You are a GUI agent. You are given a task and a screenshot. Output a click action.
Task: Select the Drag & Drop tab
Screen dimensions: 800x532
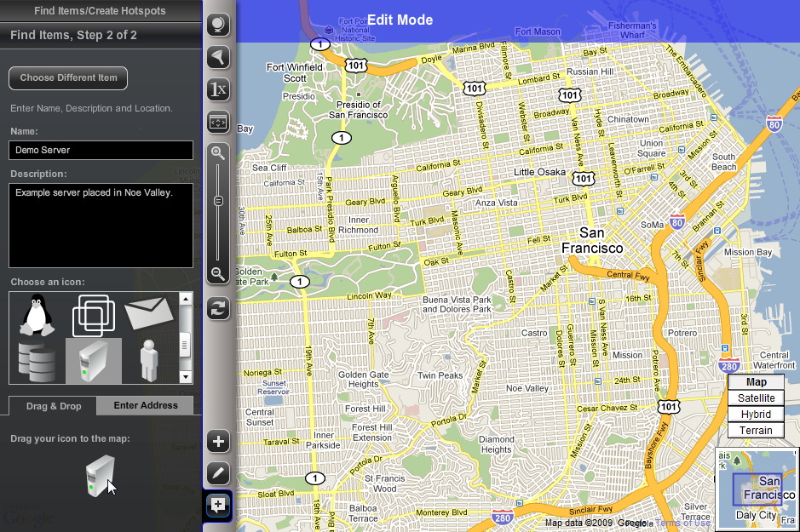(54, 406)
